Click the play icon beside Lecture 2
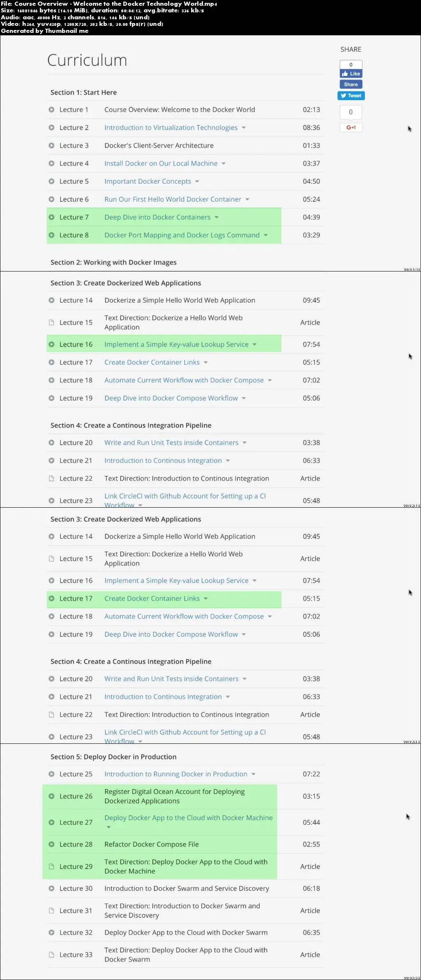Screen dimensions: 421x980 51,128
